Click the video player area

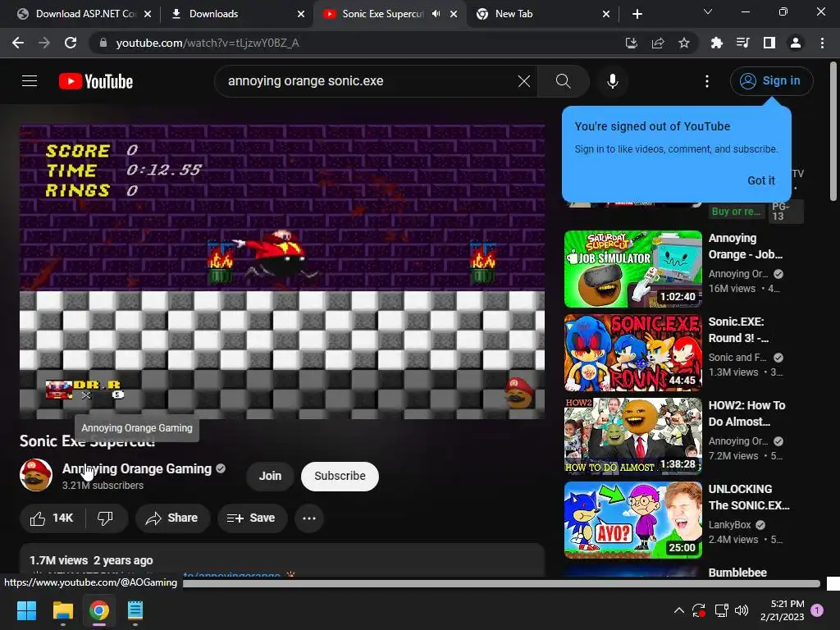282,272
